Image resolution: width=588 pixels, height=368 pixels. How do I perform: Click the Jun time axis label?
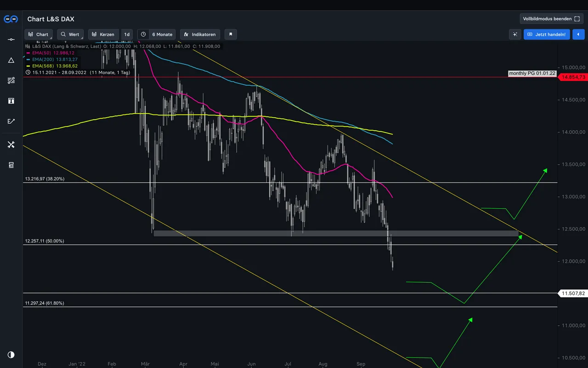[x=251, y=364]
